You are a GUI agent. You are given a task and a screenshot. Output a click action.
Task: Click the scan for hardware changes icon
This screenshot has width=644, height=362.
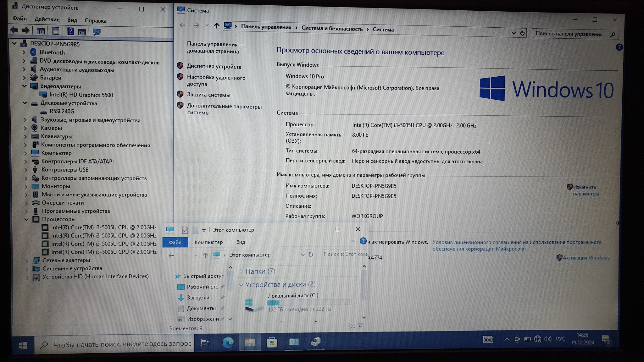pos(97,32)
